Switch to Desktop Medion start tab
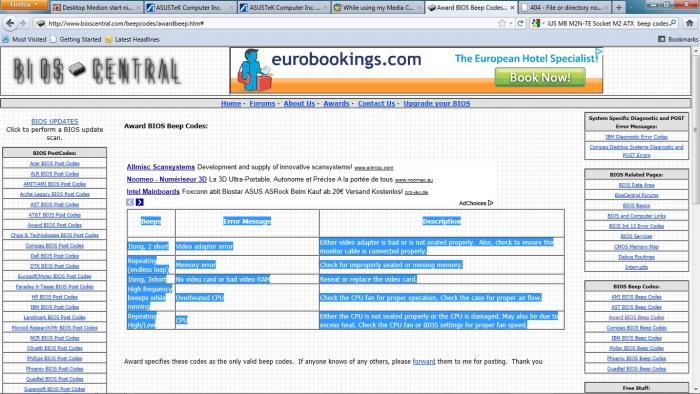 97,8
